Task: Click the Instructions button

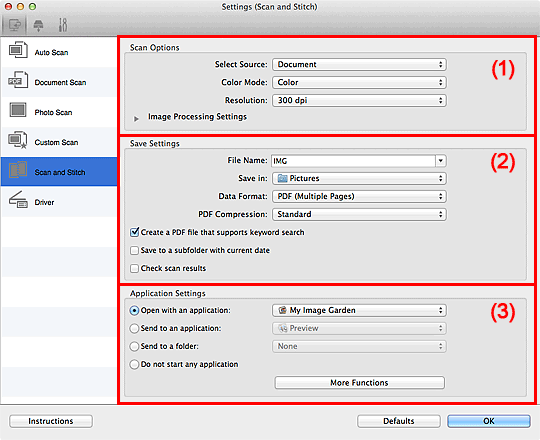Action: click(51, 421)
